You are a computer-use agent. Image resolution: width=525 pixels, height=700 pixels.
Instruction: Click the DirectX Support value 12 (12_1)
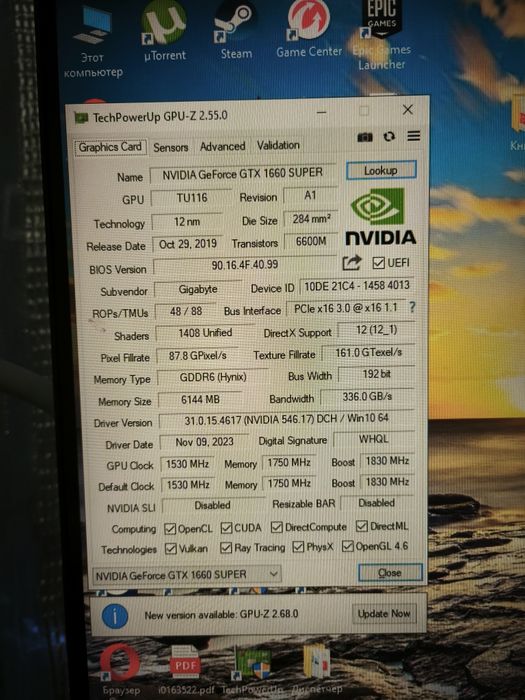[376, 330]
